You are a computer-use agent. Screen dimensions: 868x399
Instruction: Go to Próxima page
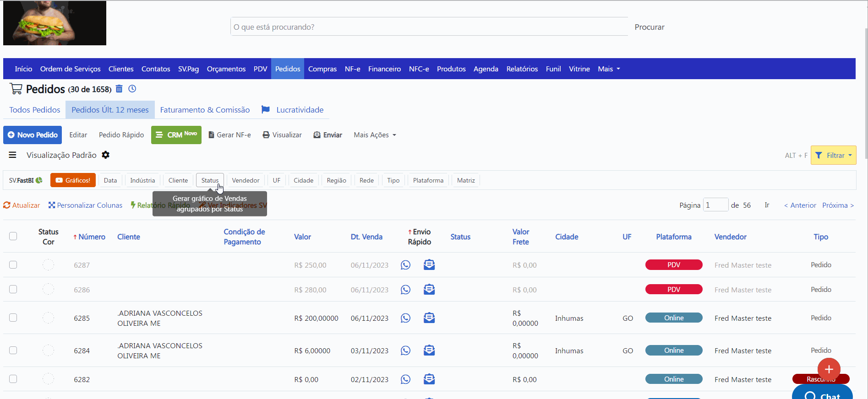(838, 205)
